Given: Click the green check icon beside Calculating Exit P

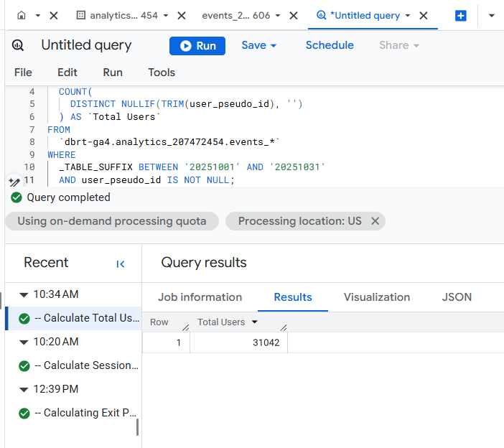Looking at the screenshot, I should (24, 414).
